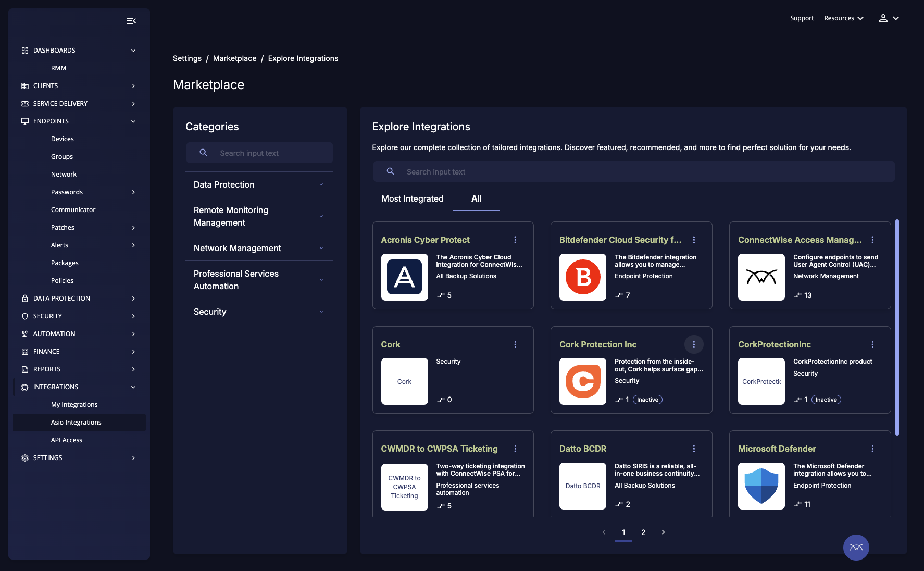Viewport: 924px width, 571px height.
Task: Expand the Data Protection category
Action: click(259, 184)
